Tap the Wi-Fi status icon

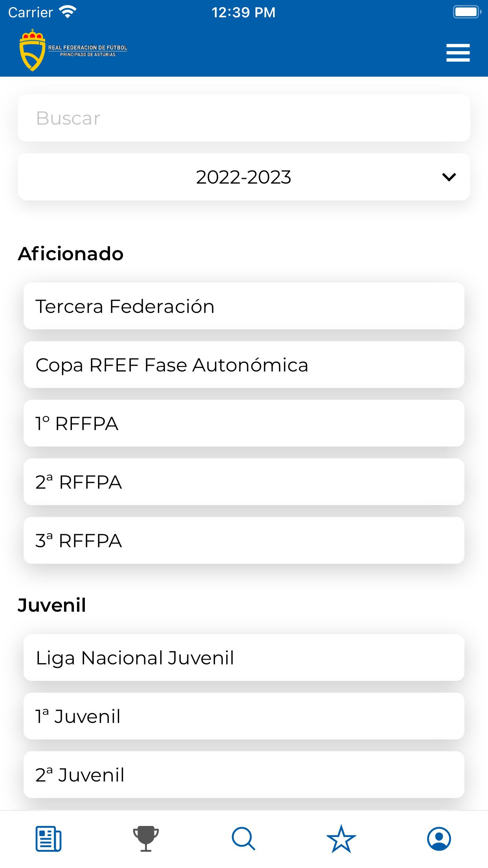point(68,12)
